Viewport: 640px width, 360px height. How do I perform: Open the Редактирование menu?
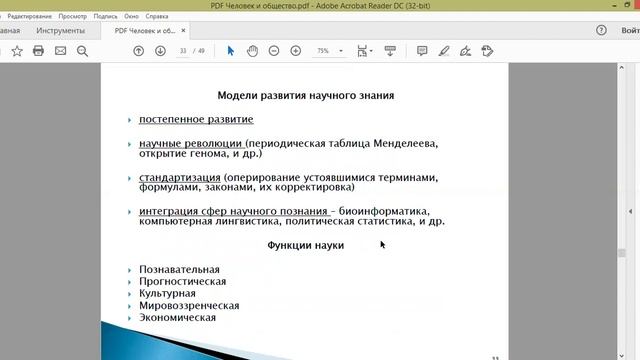point(29,16)
